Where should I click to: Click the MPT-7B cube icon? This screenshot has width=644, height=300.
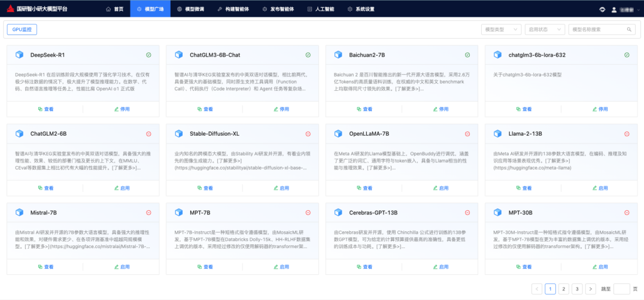click(x=179, y=213)
